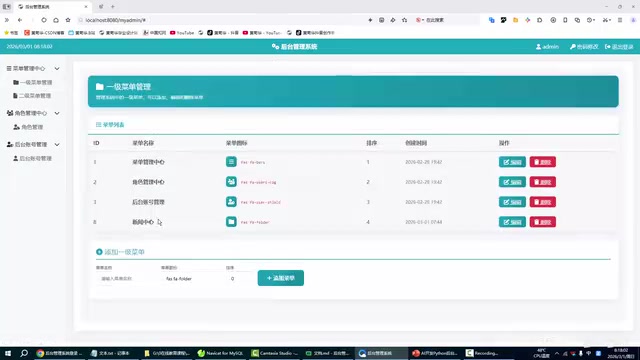
Task: Click the taskbar search magnifier icon
Action: [24, 353]
